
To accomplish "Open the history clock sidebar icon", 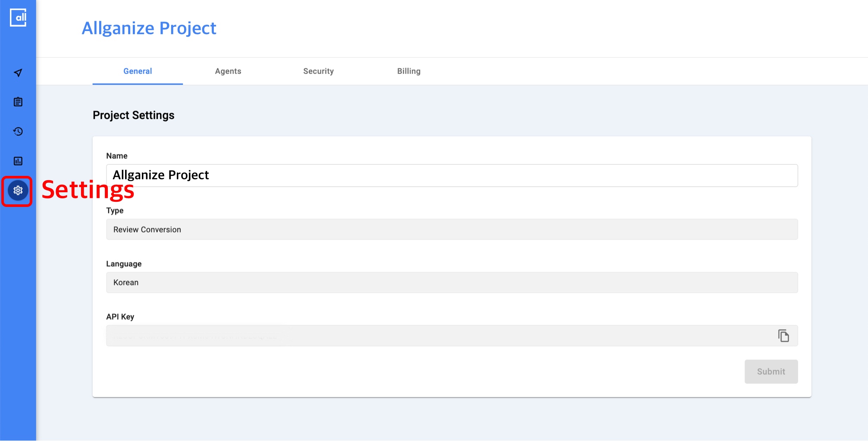I will pos(18,131).
